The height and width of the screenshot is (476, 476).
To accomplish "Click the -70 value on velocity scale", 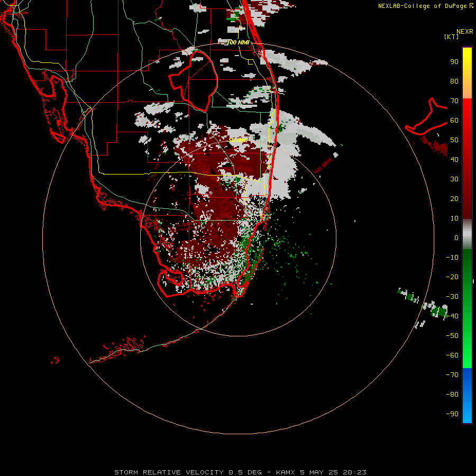I will coord(452,375).
